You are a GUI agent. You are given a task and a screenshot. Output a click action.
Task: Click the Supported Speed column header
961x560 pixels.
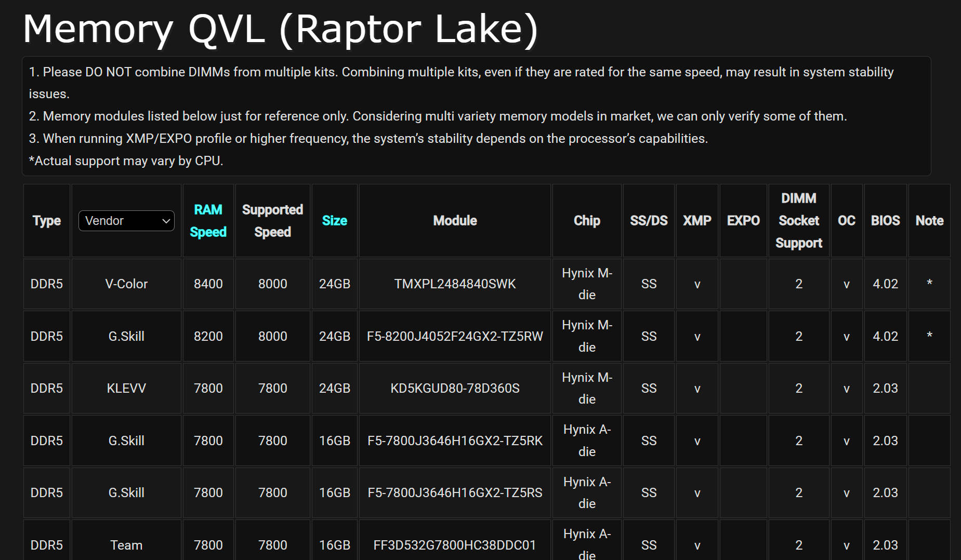pos(272,221)
